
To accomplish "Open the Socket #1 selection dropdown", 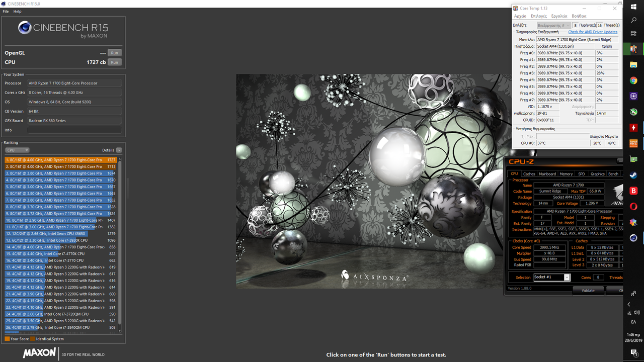I will 551,278.
